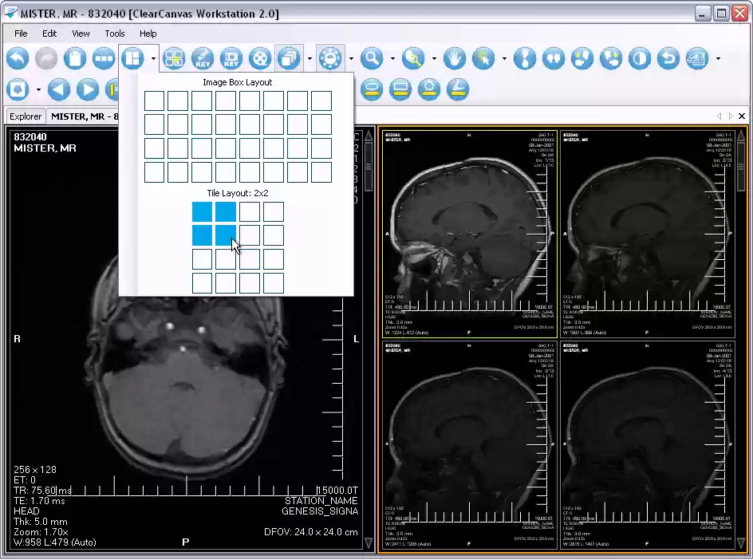Screen dimensions: 753x560
Task: Click the Undo arrow in the toolbar
Action: [18, 58]
